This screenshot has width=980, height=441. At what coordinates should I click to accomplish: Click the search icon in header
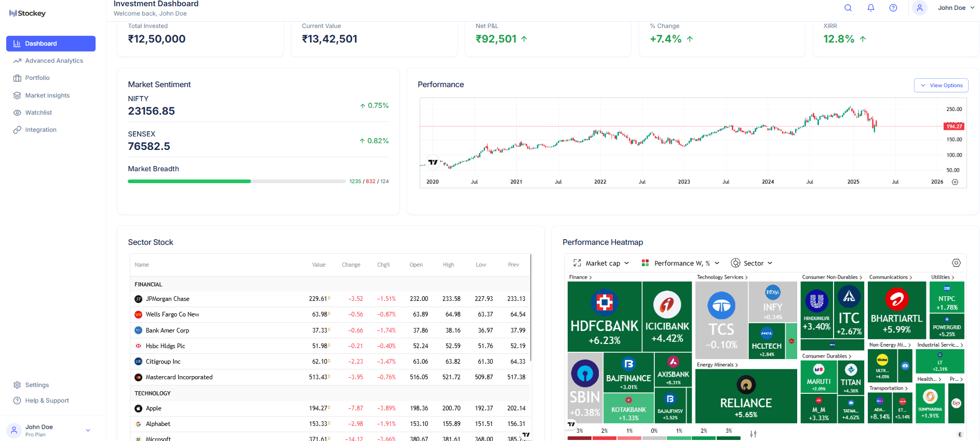(x=848, y=8)
